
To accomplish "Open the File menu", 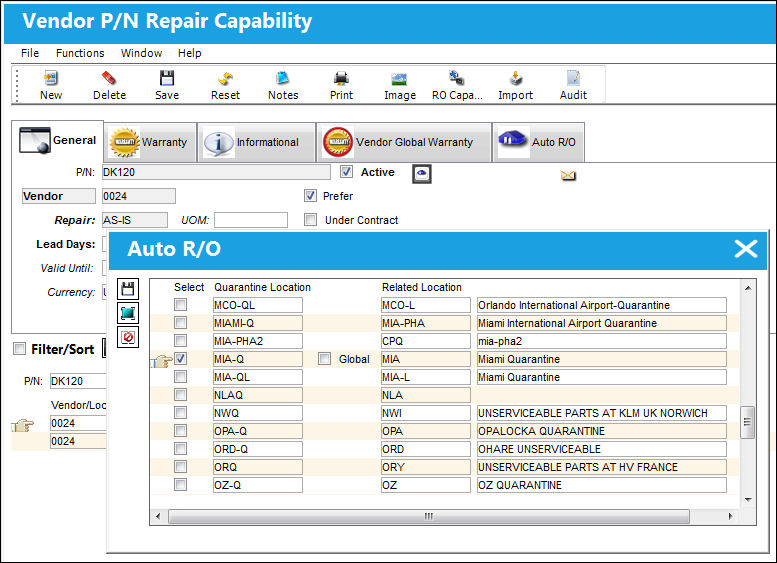I will pyautogui.click(x=30, y=53).
